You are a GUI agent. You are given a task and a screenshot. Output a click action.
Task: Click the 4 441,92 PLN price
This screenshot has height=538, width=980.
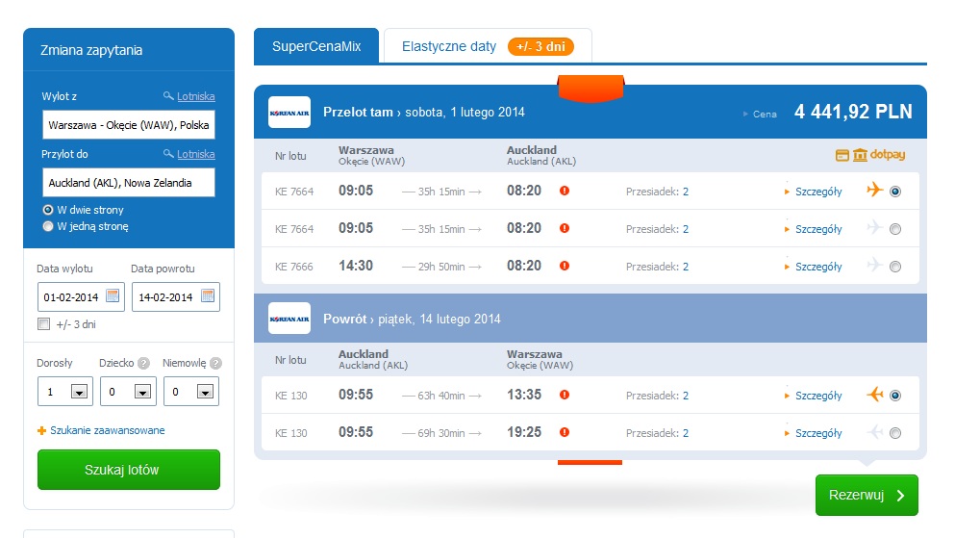(853, 112)
